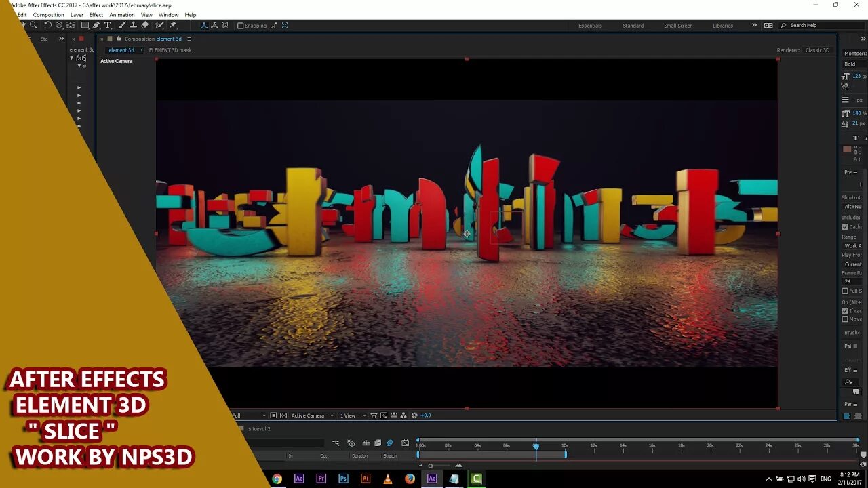The height and width of the screenshot is (488, 868).
Task: Select the Roto Brush tool
Action: tap(159, 25)
